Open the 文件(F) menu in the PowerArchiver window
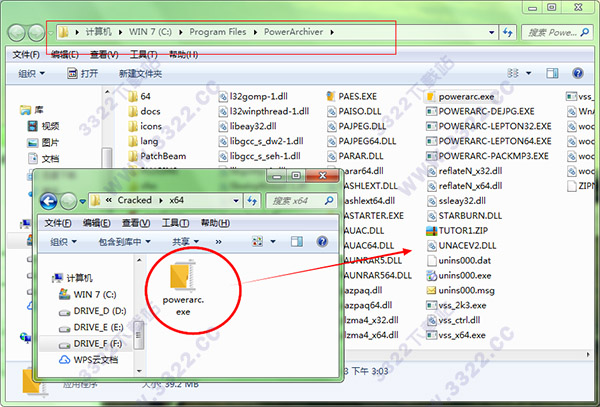The image size is (600, 407). (26, 55)
